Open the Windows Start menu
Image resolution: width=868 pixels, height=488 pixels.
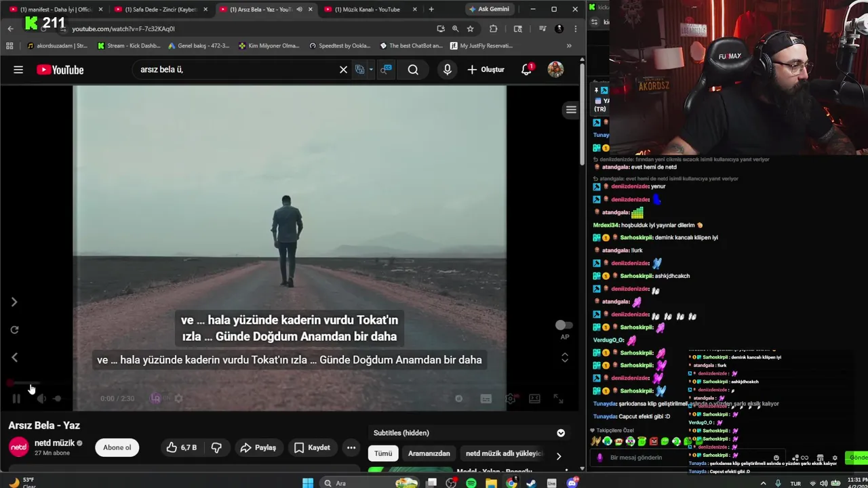pos(308,483)
